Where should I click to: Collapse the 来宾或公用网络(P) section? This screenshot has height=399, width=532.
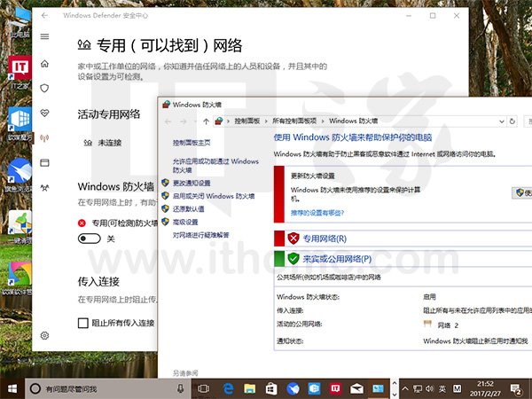[337, 259]
